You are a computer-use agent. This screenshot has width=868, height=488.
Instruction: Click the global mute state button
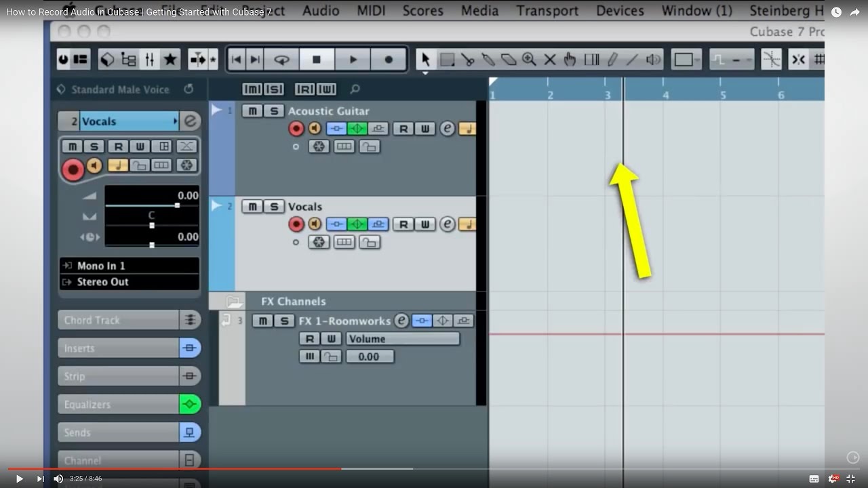click(x=252, y=89)
